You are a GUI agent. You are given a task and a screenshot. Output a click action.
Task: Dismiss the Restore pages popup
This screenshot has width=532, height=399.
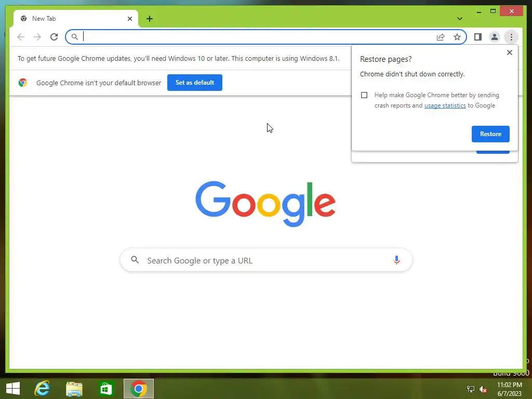509,52
